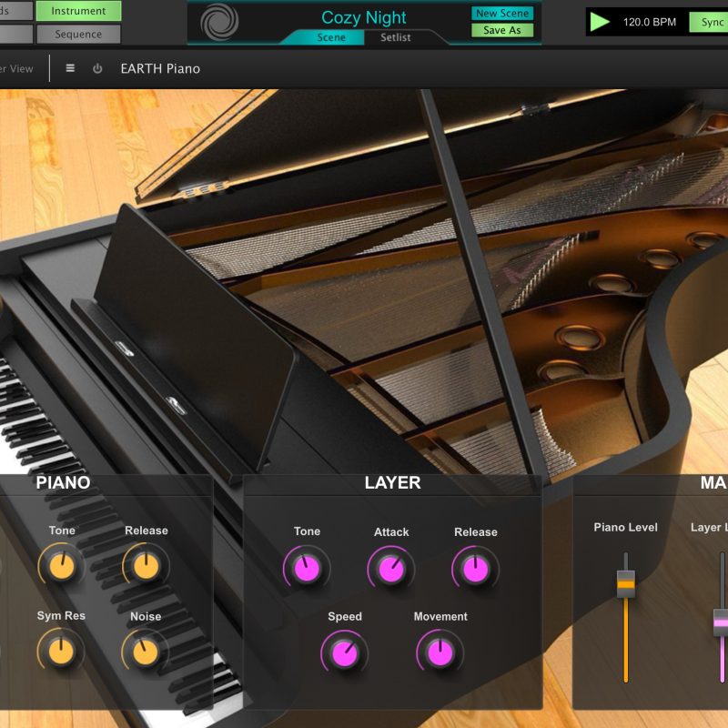Screen dimensions: 728x728
Task: Click the Sym Res knob
Action: 61,651
